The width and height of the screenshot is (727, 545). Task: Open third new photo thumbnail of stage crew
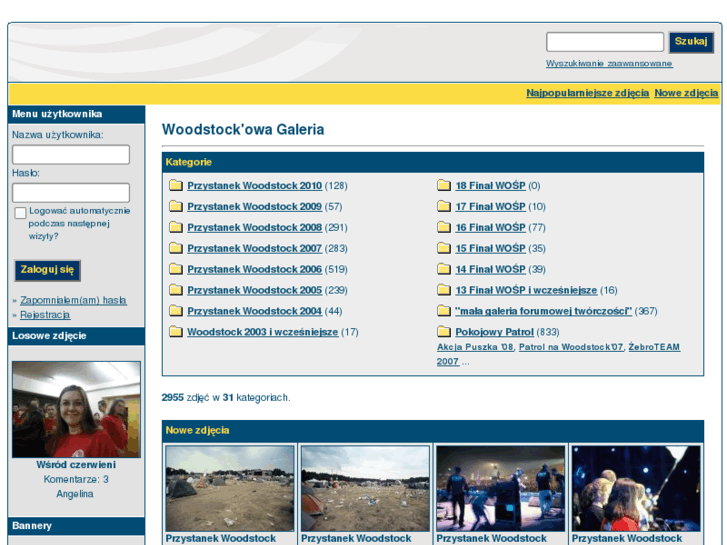(x=501, y=488)
